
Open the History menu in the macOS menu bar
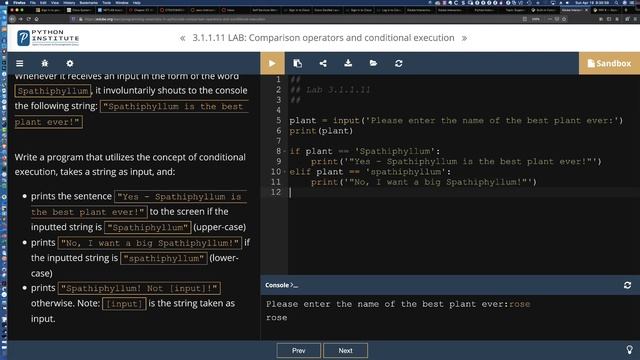coord(69,2)
